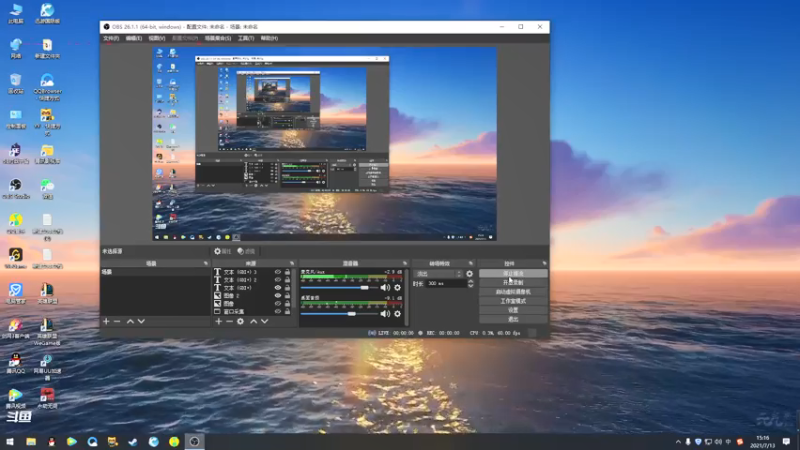Toggle lock on the first text source
Image resolution: width=800 pixels, height=450 pixels.
click(x=289, y=272)
